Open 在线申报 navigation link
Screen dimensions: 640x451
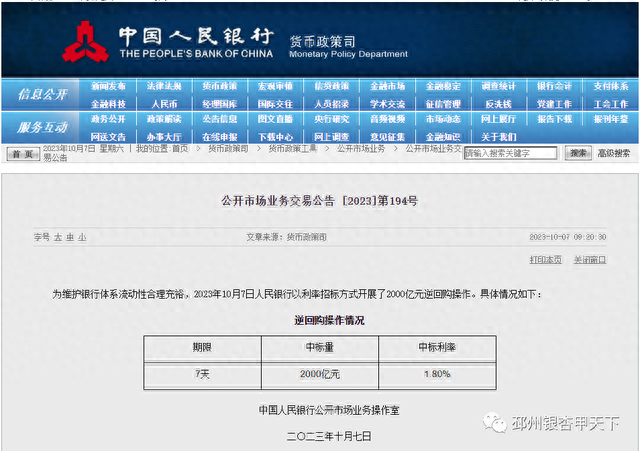pyautogui.click(x=220, y=137)
